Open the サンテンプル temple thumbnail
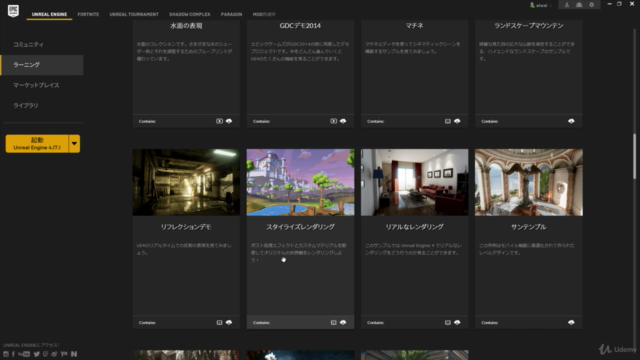 pos(529,182)
